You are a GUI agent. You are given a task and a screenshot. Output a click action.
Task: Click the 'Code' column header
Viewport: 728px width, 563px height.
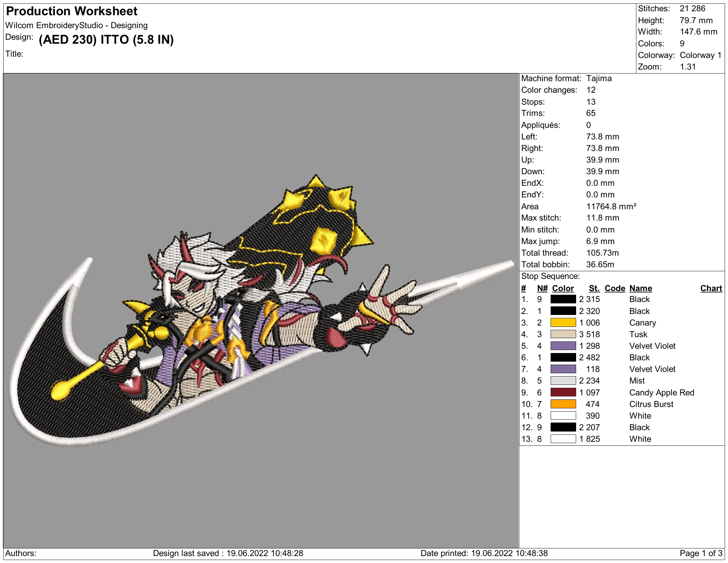615,288
